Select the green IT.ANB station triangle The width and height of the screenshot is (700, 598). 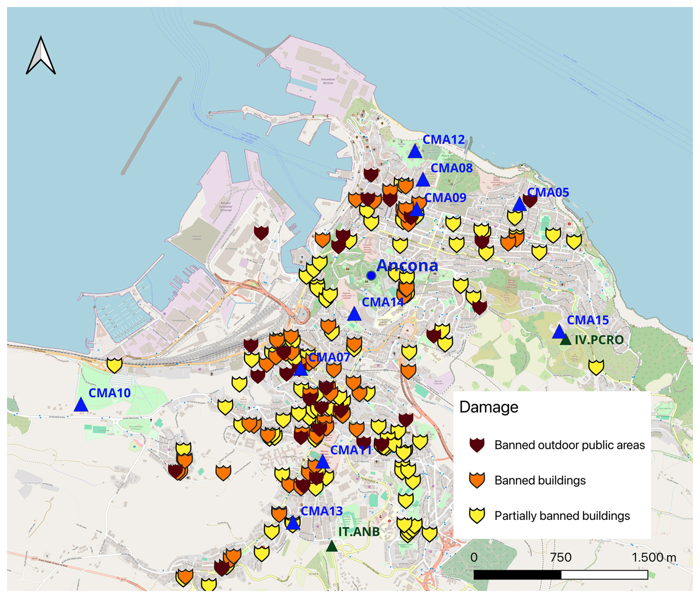point(332,546)
